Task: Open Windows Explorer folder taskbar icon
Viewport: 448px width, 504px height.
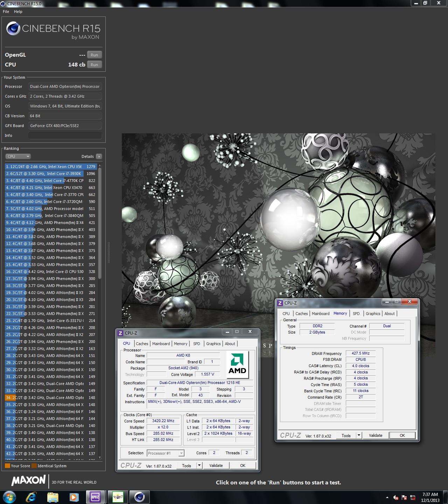Action: pos(52,497)
